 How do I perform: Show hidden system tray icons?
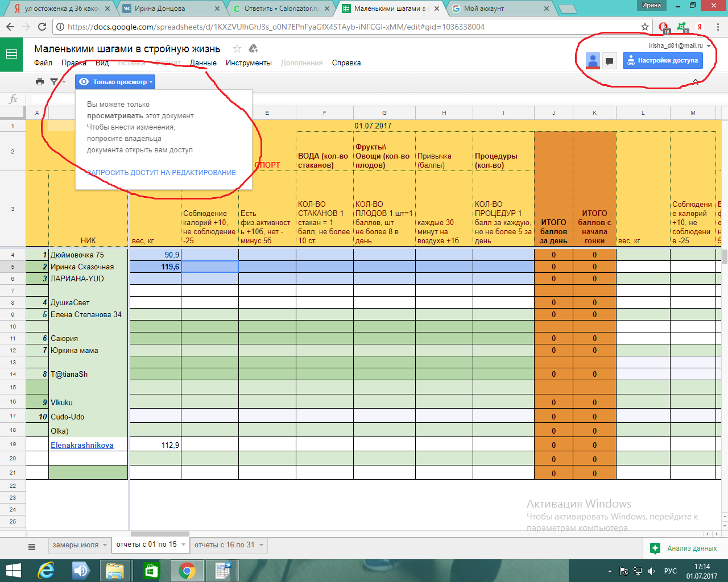[610, 571]
